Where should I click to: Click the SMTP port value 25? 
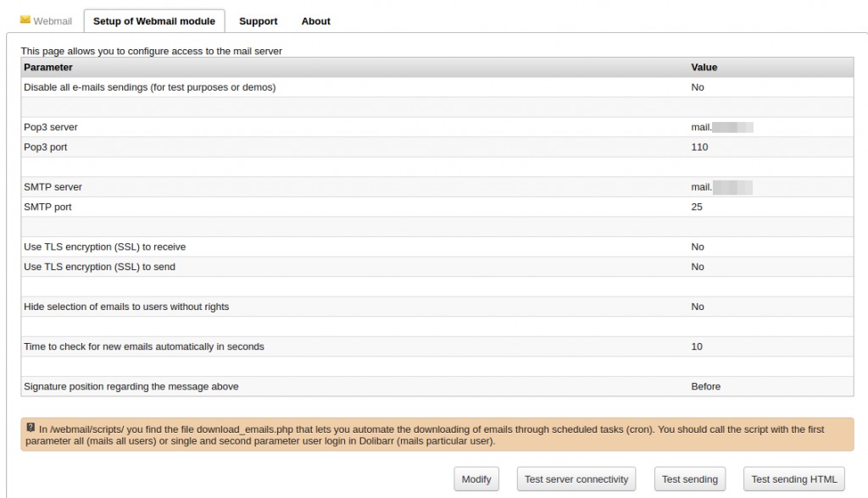pos(697,207)
